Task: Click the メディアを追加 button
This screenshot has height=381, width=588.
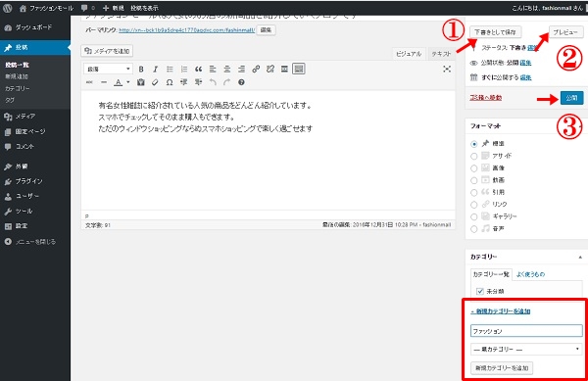Action: [107, 51]
